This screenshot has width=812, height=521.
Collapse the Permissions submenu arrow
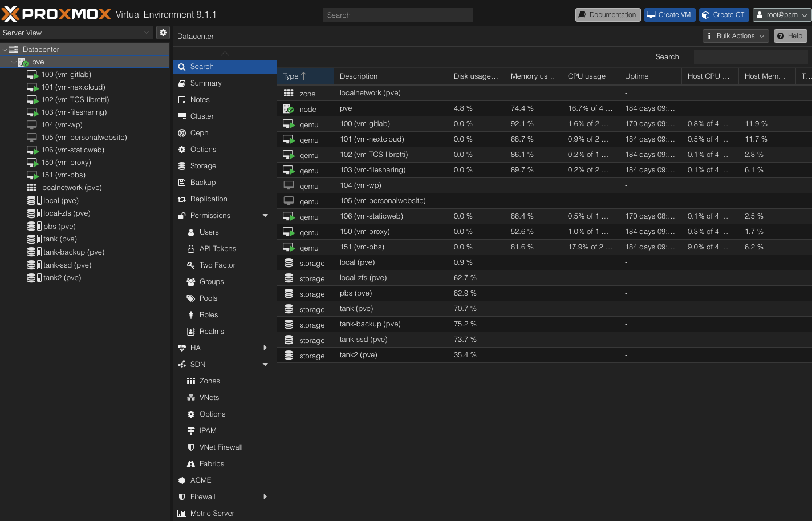coord(265,216)
